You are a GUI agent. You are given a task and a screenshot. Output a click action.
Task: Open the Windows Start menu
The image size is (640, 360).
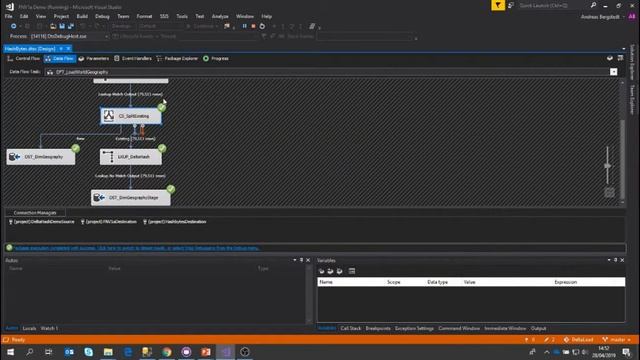(10, 352)
